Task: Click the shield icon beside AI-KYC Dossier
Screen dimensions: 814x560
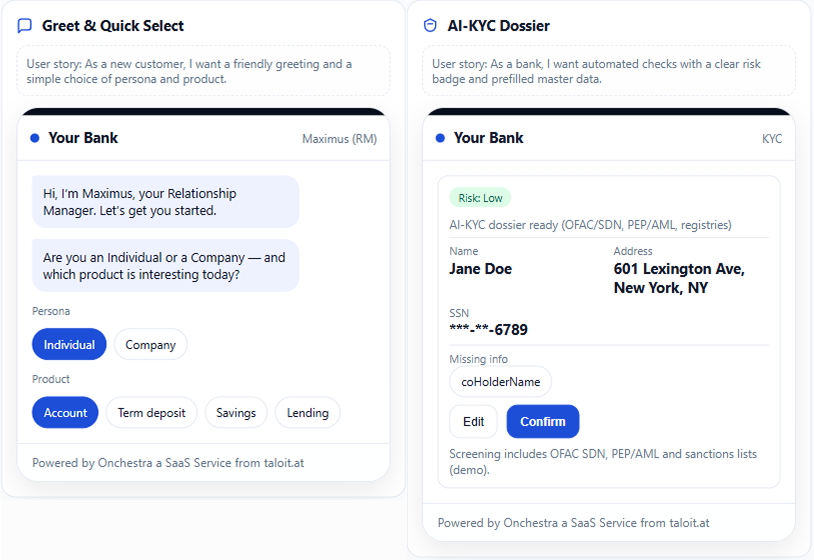Action: [430, 26]
